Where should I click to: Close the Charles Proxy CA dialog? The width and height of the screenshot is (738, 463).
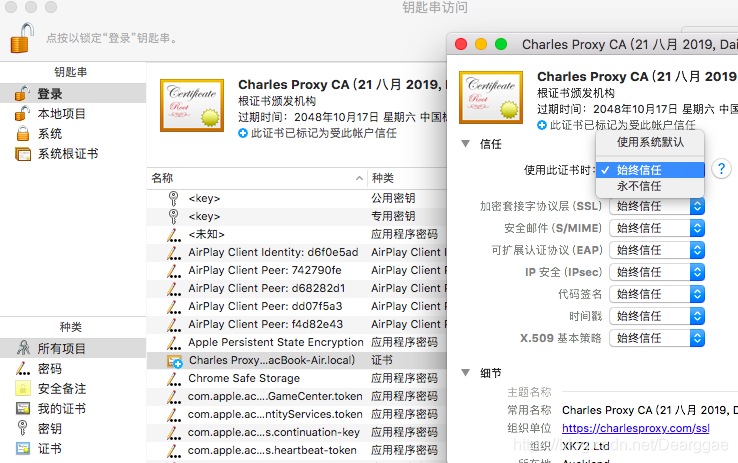point(461,44)
